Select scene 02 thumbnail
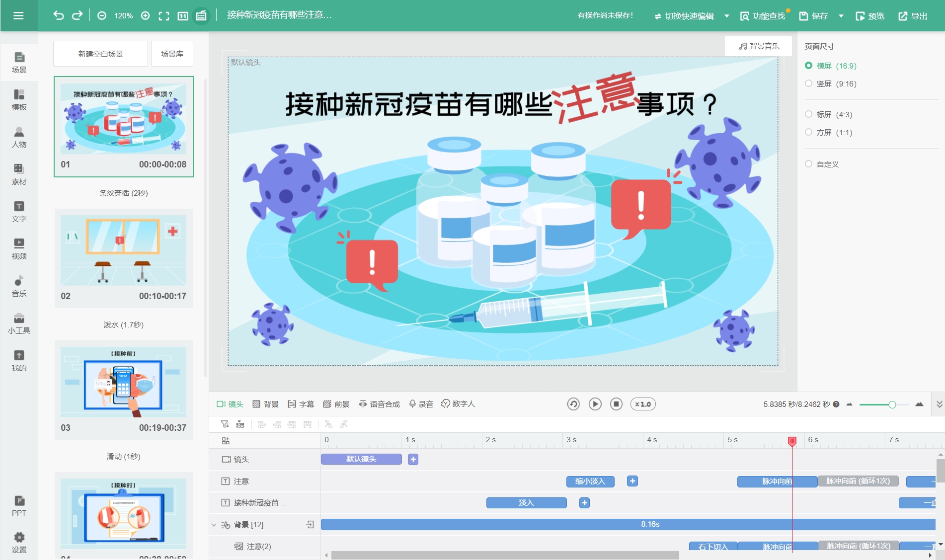Image resolution: width=945 pixels, height=560 pixels. point(124,258)
